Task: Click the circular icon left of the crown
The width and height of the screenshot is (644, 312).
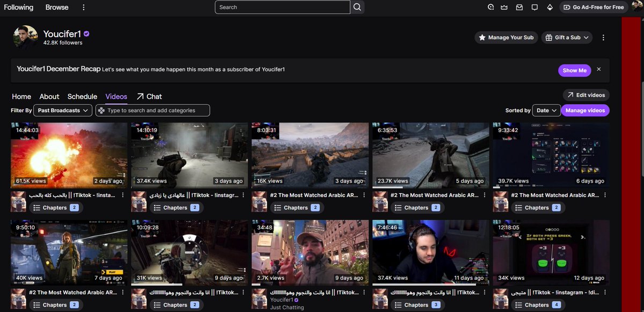Action: pyautogui.click(x=491, y=8)
